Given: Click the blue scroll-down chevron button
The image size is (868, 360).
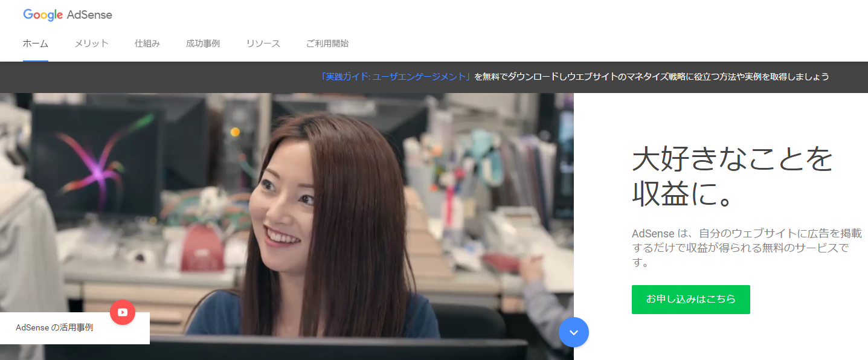Looking at the screenshot, I should tap(574, 332).
